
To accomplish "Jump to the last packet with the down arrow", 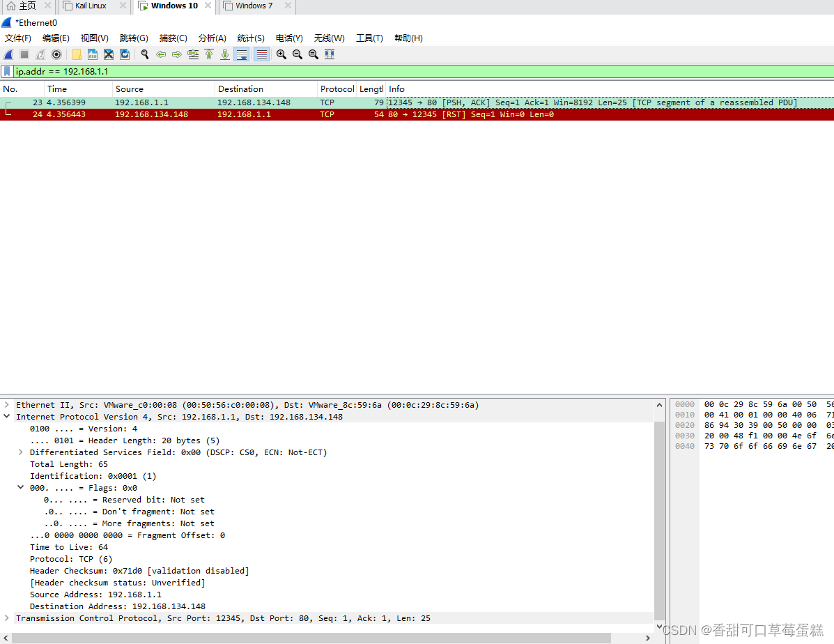I will pyautogui.click(x=225, y=54).
